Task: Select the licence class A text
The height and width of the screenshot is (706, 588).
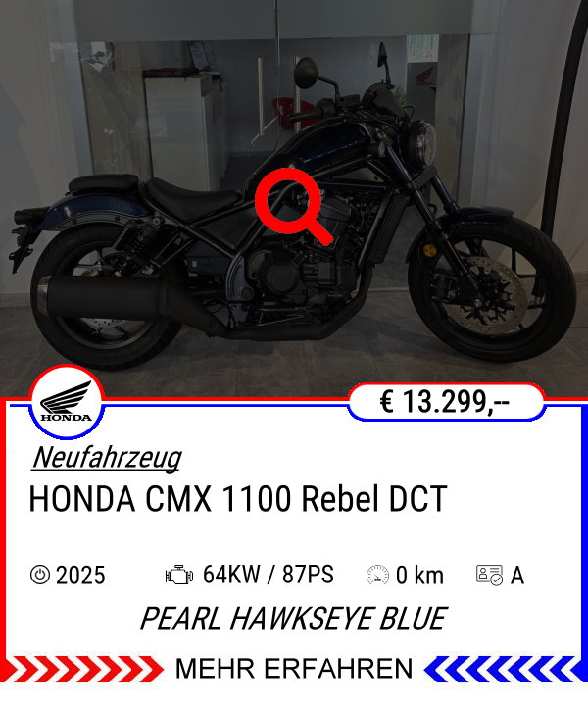Action: click(517, 576)
